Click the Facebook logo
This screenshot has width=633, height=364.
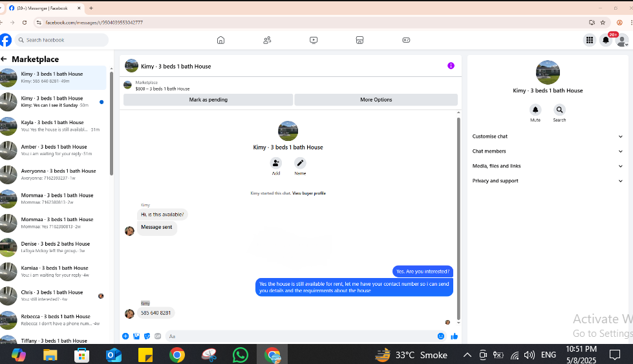coord(5,40)
